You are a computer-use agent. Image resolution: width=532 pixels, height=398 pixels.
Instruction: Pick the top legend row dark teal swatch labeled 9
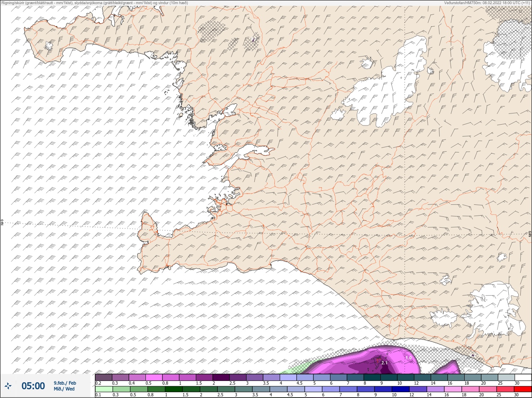tap(389, 377)
